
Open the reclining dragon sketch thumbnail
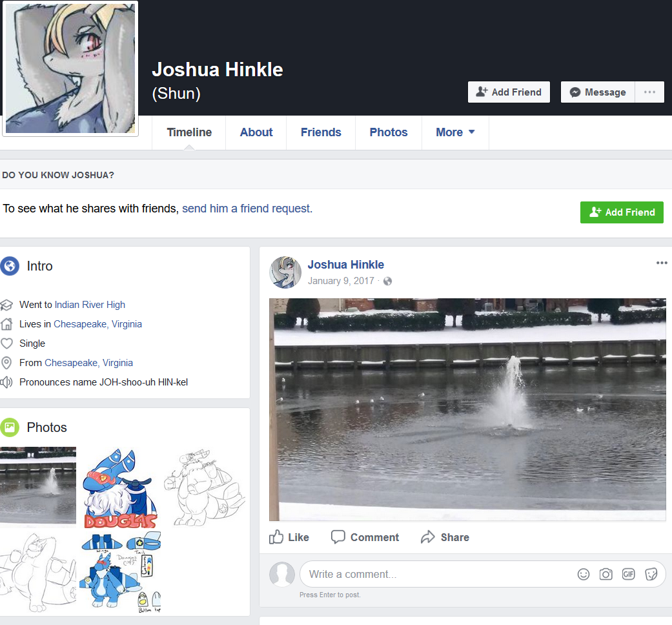coord(37,572)
